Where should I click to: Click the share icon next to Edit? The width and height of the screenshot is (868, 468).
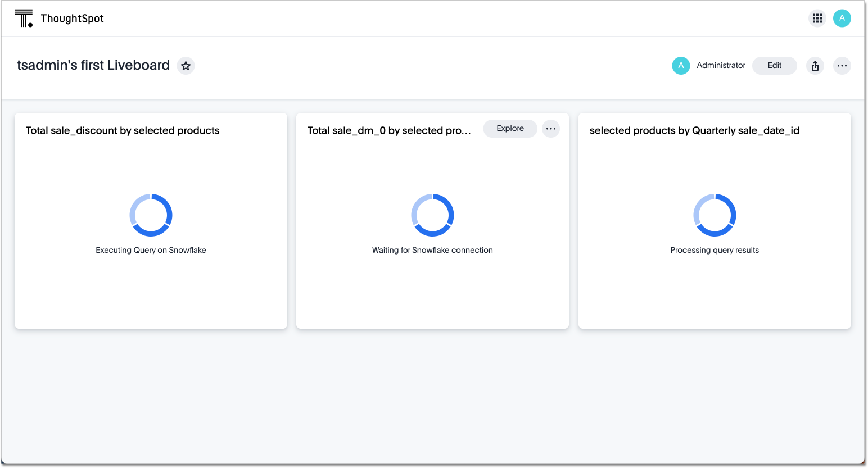click(x=815, y=66)
